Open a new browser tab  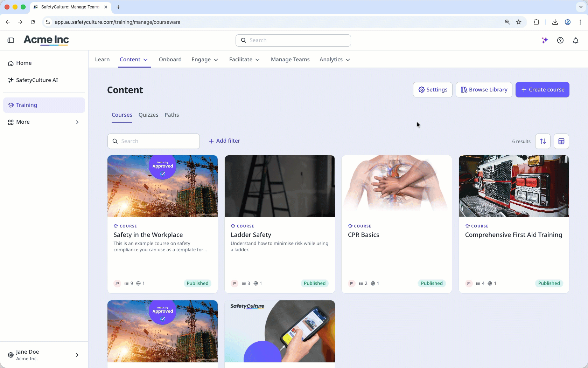coord(118,7)
